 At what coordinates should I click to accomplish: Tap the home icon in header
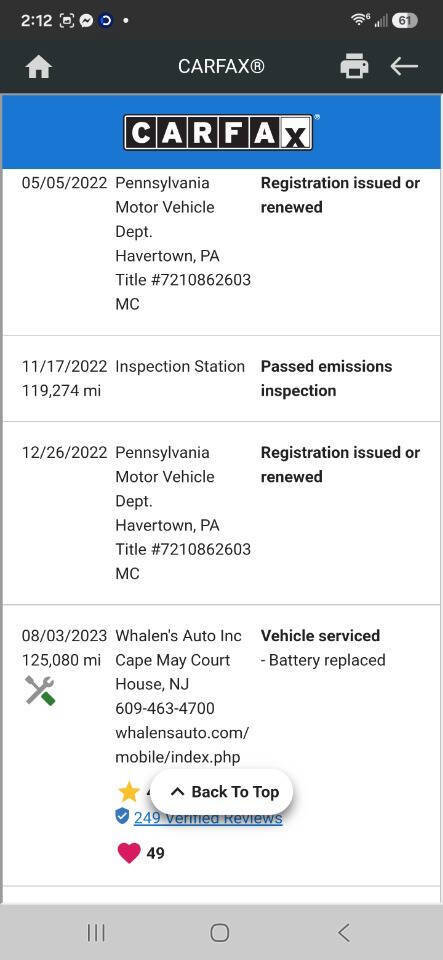[39, 67]
